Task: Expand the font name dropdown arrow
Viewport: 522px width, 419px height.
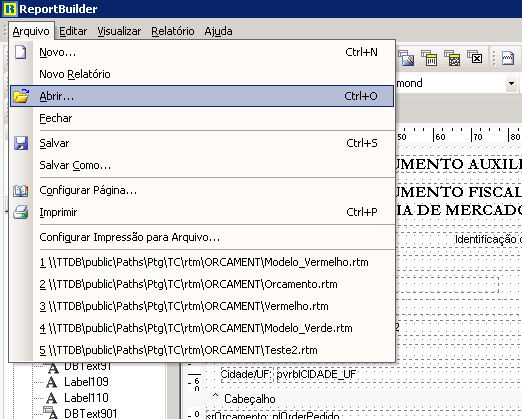Action: (511, 83)
